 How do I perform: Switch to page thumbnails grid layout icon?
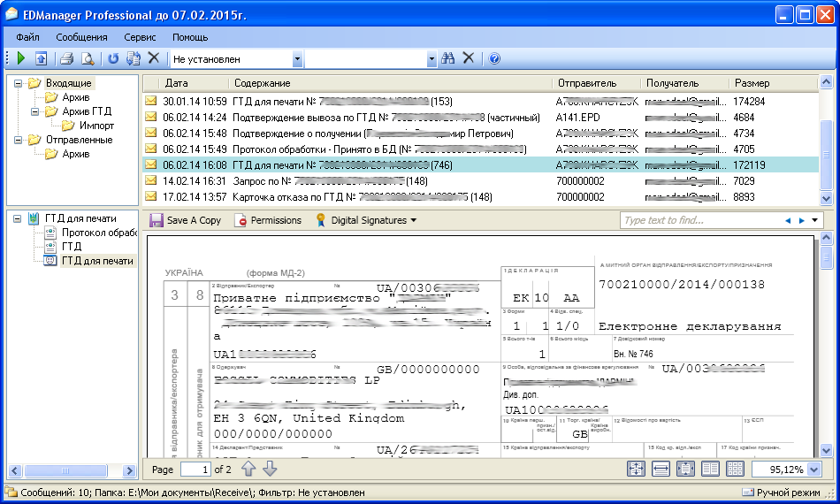(x=735, y=470)
